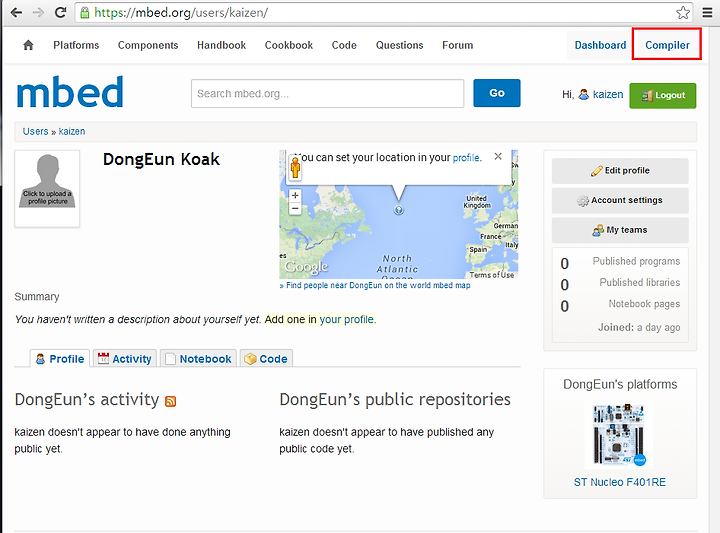This screenshot has width=720, height=533.
Task: Click the Street View pegman on the map
Action: pyautogui.click(x=295, y=167)
